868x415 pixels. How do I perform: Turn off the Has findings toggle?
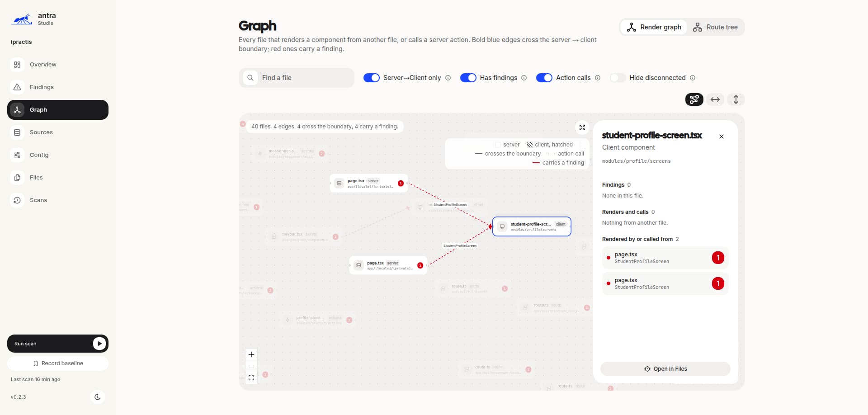(x=468, y=78)
